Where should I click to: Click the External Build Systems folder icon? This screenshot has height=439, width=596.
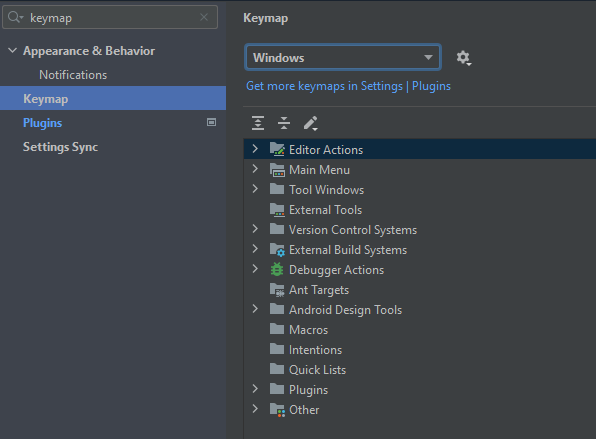point(277,249)
